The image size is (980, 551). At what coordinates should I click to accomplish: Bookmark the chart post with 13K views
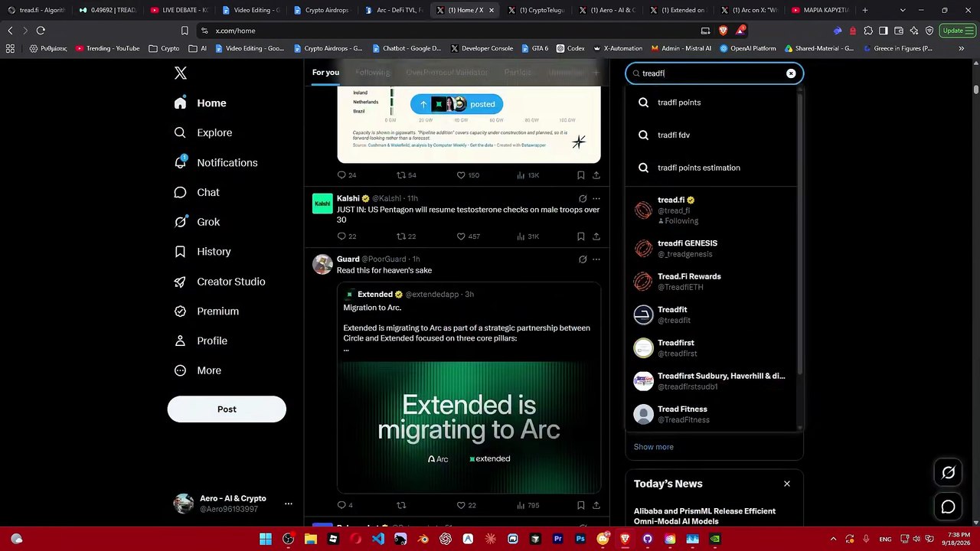pyautogui.click(x=580, y=175)
